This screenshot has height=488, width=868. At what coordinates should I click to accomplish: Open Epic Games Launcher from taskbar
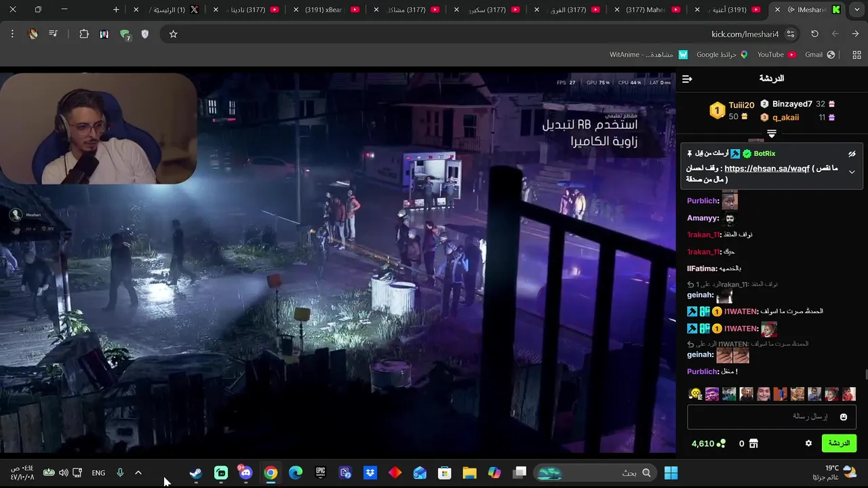click(x=321, y=473)
